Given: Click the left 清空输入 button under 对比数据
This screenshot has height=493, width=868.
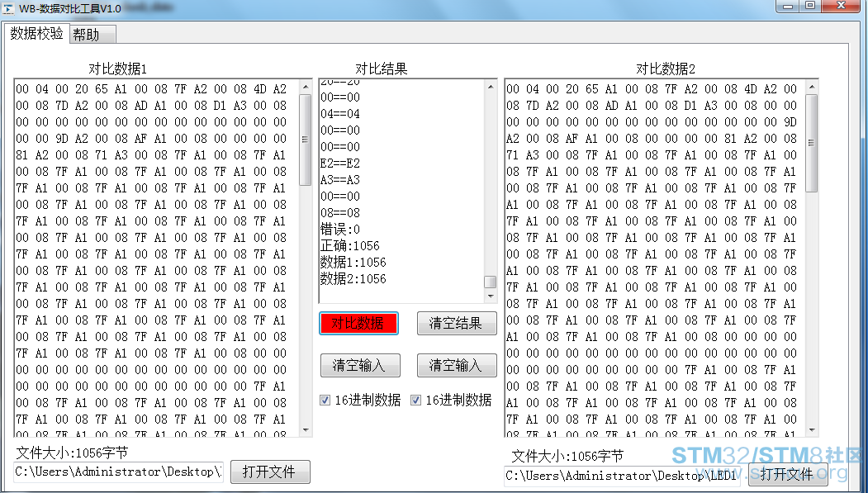Looking at the screenshot, I should coord(360,365).
